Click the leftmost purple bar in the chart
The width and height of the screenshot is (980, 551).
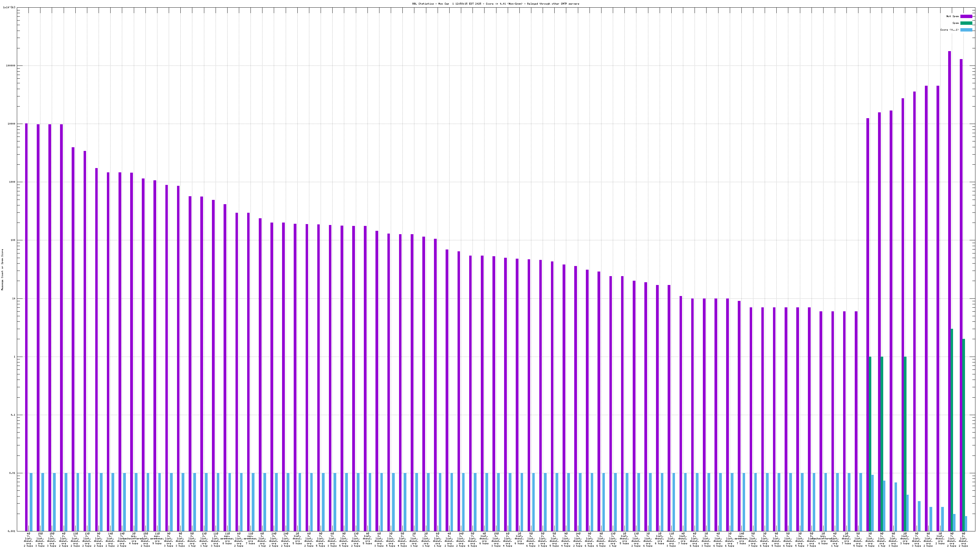coord(26,323)
